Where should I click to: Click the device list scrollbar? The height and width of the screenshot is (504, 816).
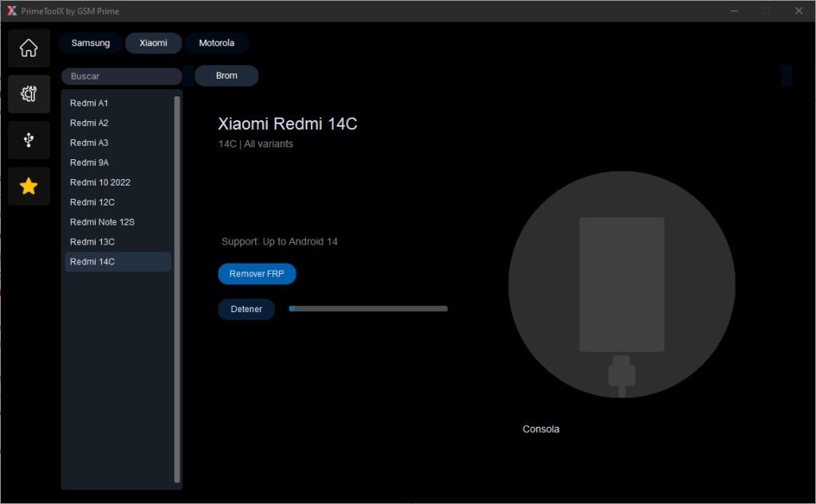click(x=177, y=288)
